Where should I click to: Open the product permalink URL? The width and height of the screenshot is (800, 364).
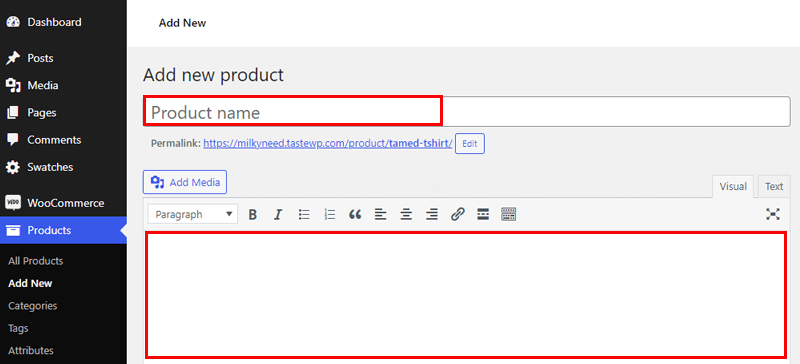click(x=328, y=143)
